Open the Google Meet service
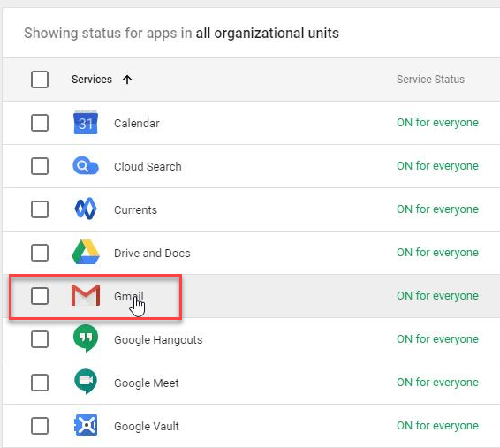The height and width of the screenshot is (448, 500). click(x=147, y=383)
